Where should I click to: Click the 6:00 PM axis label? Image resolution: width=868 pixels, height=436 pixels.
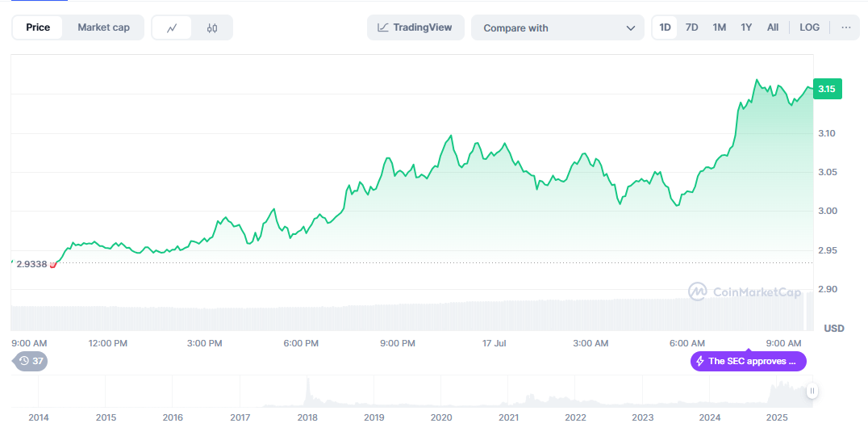pos(301,343)
